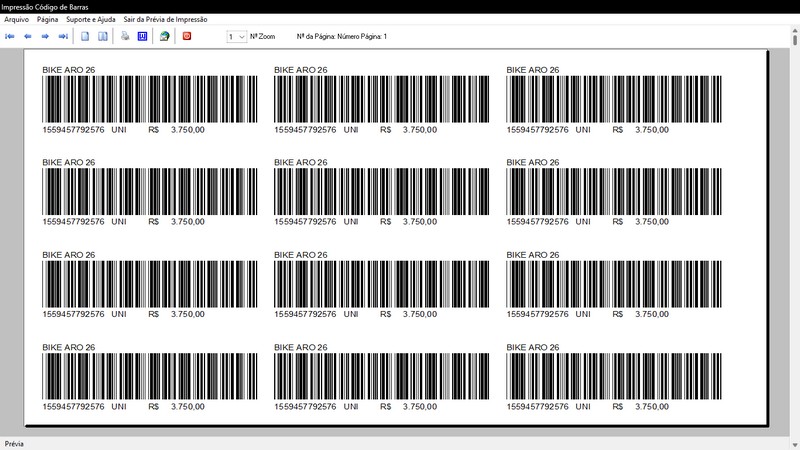This screenshot has width=800, height=450.
Task: Click the blue save icon in toolbar
Action: point(142,36)
